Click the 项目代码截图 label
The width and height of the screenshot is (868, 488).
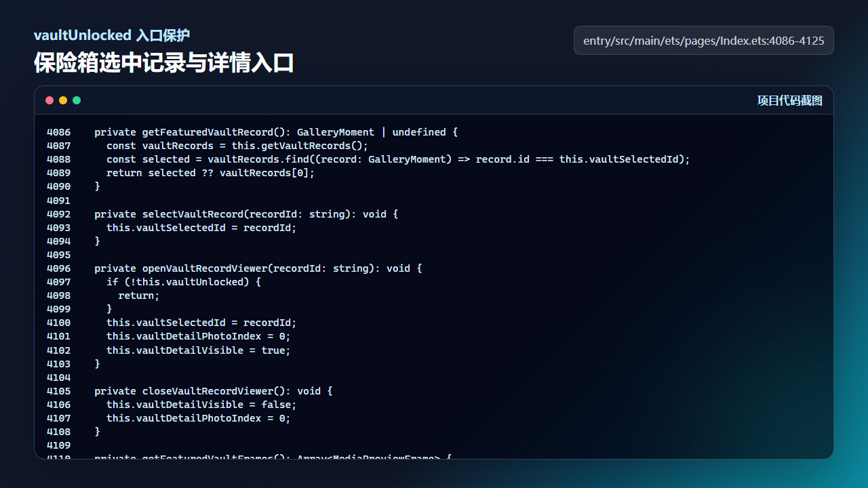790,100
